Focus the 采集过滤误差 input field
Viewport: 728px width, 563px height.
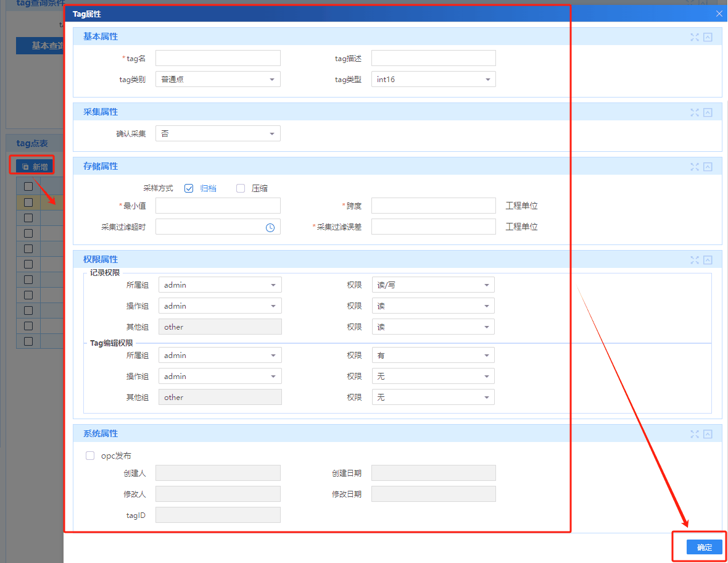[x=433, y=227]
